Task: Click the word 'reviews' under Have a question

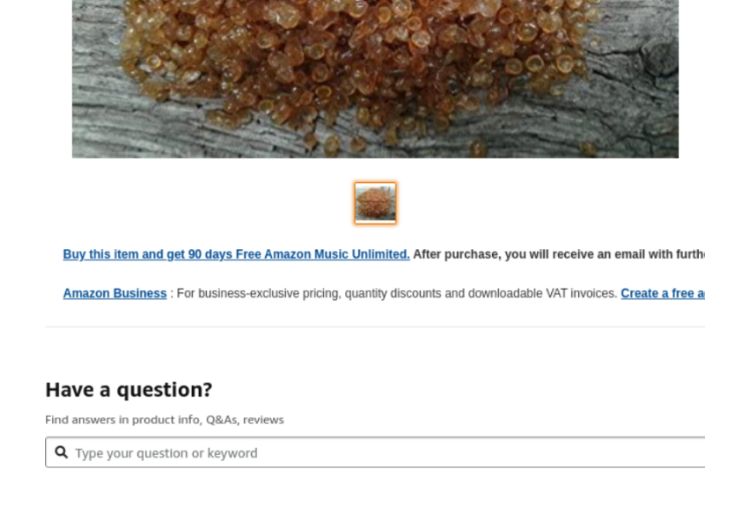Action: 263,419
